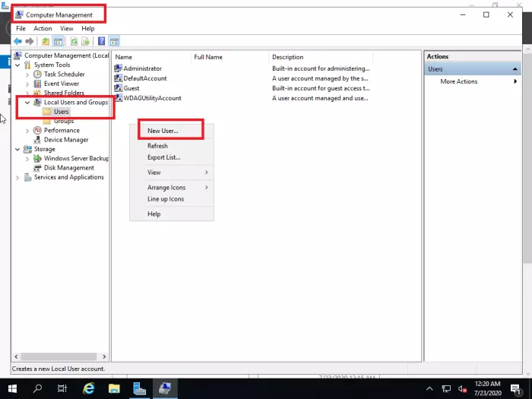
Task: Open More Actions in the Actions pane
Action: coord(473,81)
